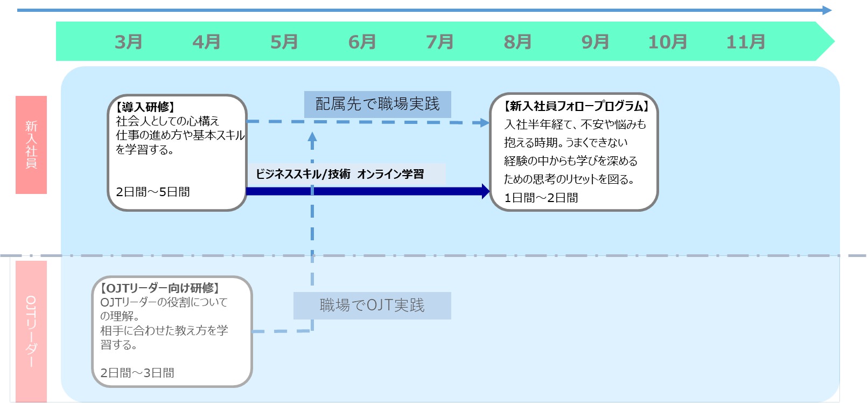This screenshot has height=403, width=868.
Task: Select the 新入社員 row label
Action: 31,145
